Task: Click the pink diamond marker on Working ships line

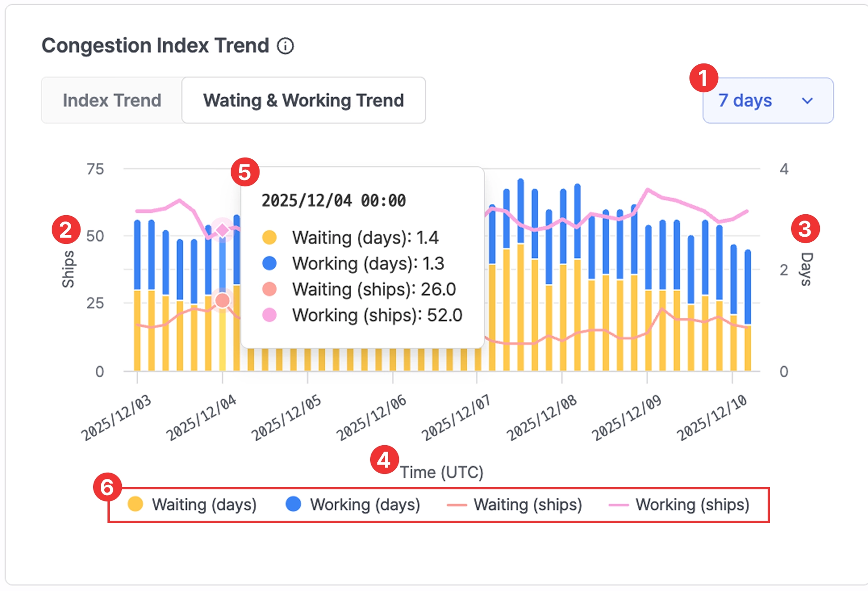Action: click(222, 230)
